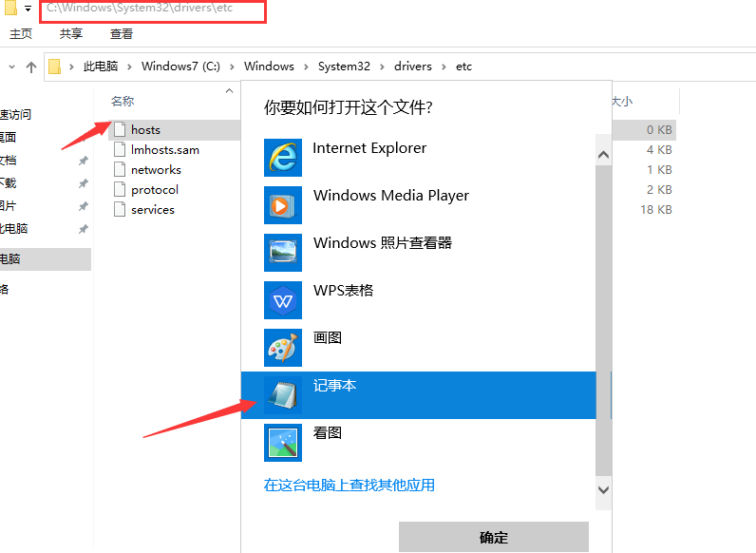This screenshot has width=756, height=553.
Task: Expand chevron after 此电脑 breadcrumb
Action: point(129,67)
